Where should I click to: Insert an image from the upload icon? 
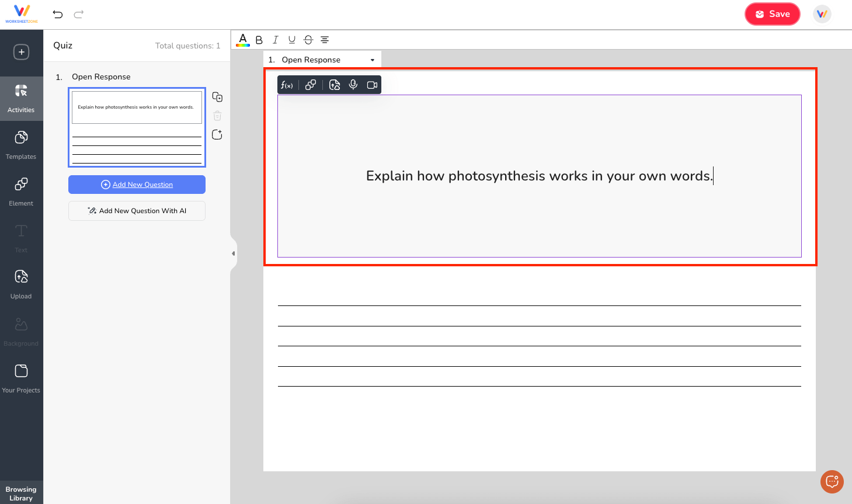pyautogui.click(x=335, y=85)
